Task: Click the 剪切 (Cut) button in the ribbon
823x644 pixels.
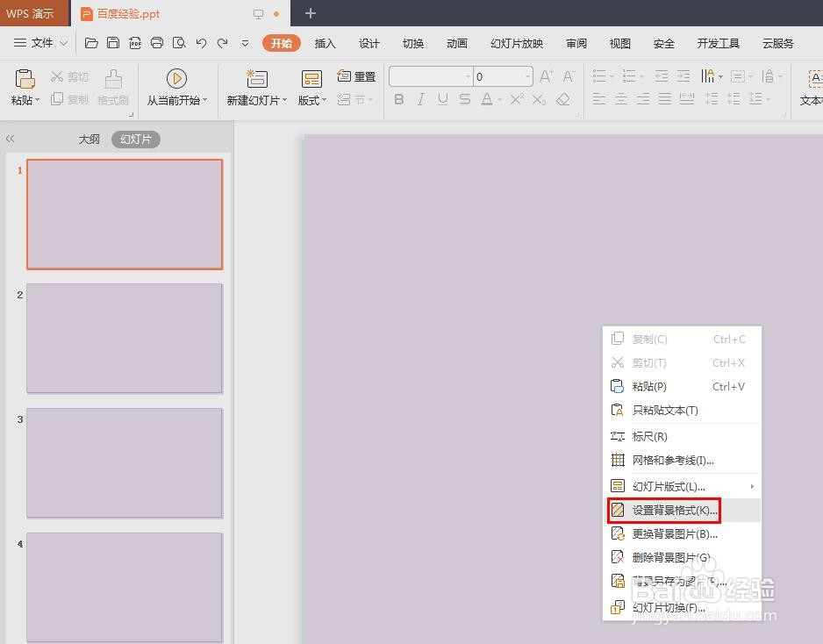Action: tap(69, 77)
